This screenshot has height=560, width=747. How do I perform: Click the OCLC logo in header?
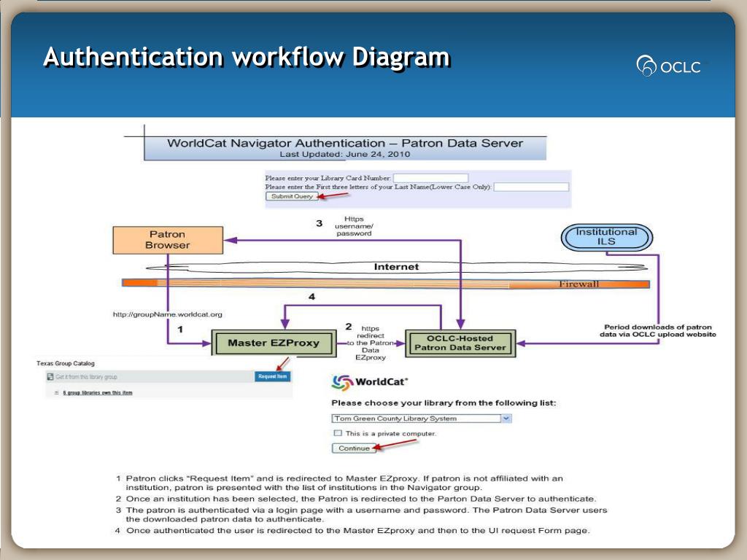tap(668, 66)
